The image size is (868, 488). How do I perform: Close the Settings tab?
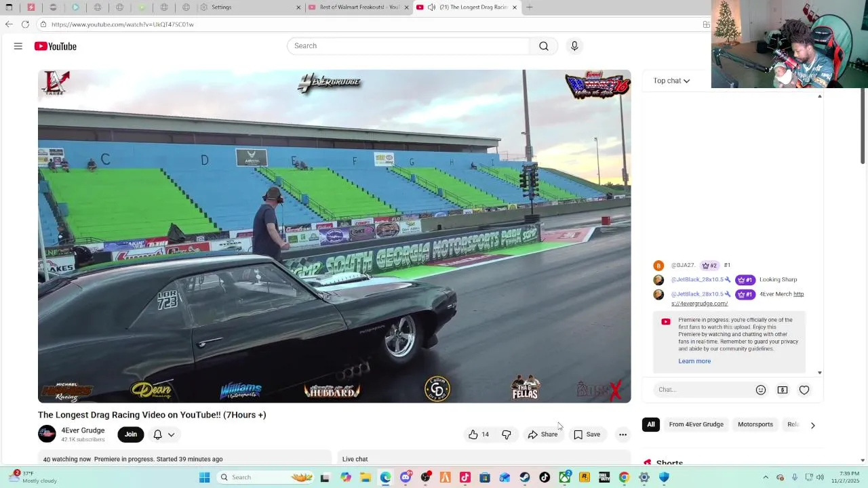click(298, 7)
